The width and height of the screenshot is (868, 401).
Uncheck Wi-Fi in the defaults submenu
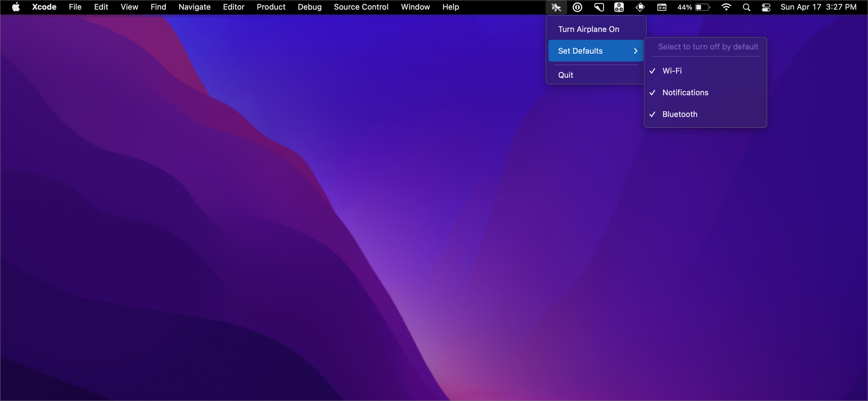pyautogui.click(x=672, y=71)
